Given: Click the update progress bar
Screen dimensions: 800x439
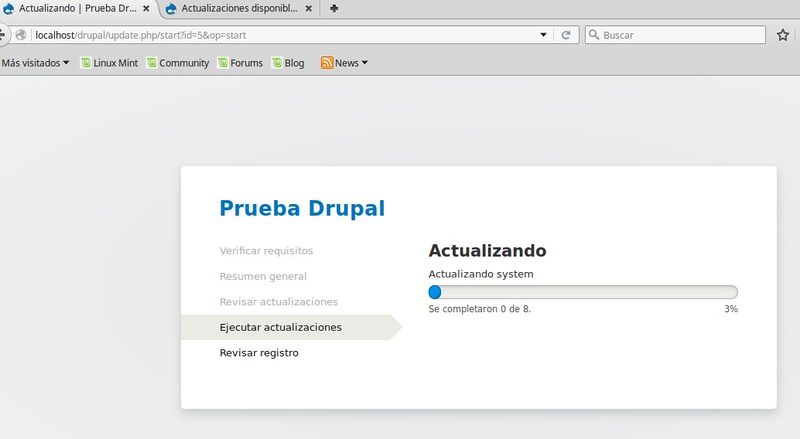Looking at the screenshot, I should pyautogui.click(x=583, y=292).
